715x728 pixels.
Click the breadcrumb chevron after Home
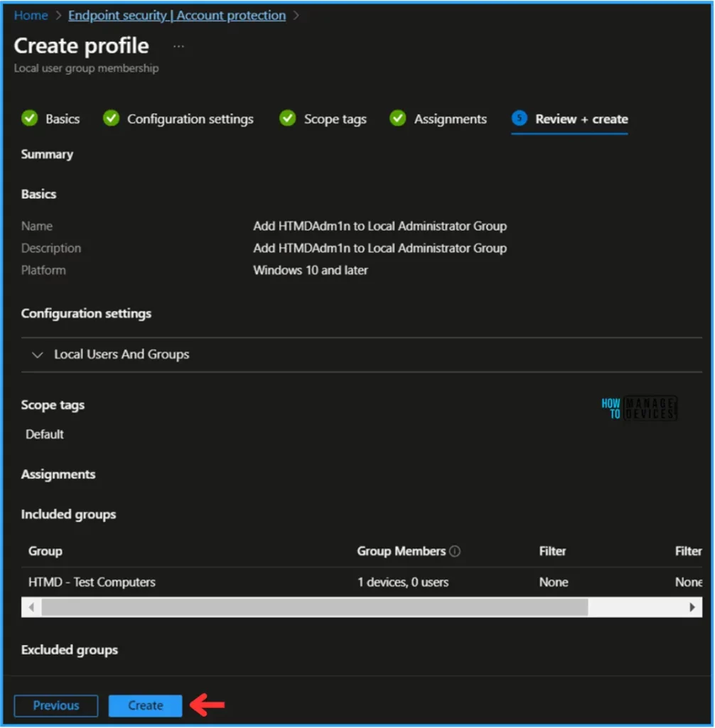(58, 16)
